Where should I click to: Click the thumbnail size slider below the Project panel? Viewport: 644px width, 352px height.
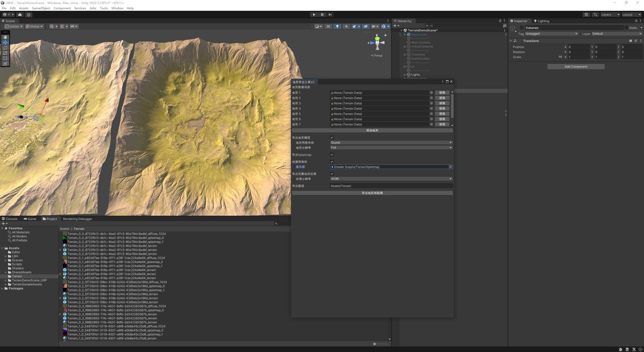pos(375,344)
